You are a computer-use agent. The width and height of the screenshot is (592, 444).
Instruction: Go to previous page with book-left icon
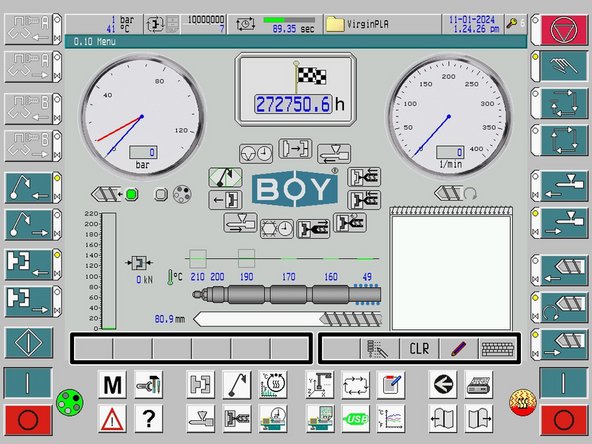click(x=443, y=419)
